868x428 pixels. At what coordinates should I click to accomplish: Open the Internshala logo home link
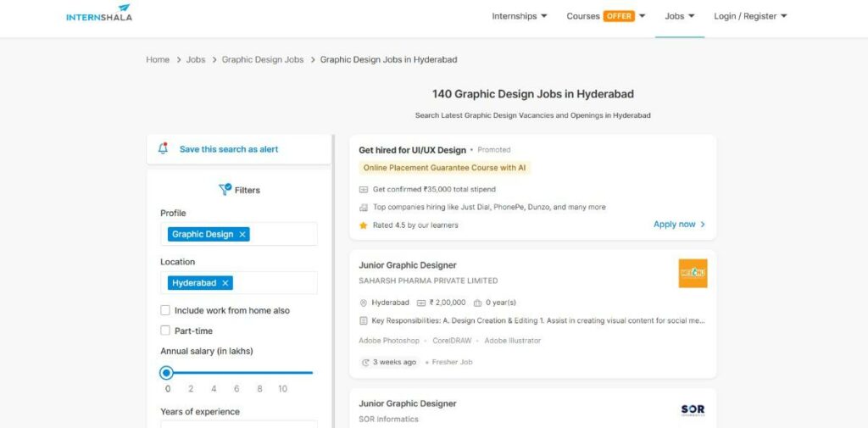tap(99, 13)
